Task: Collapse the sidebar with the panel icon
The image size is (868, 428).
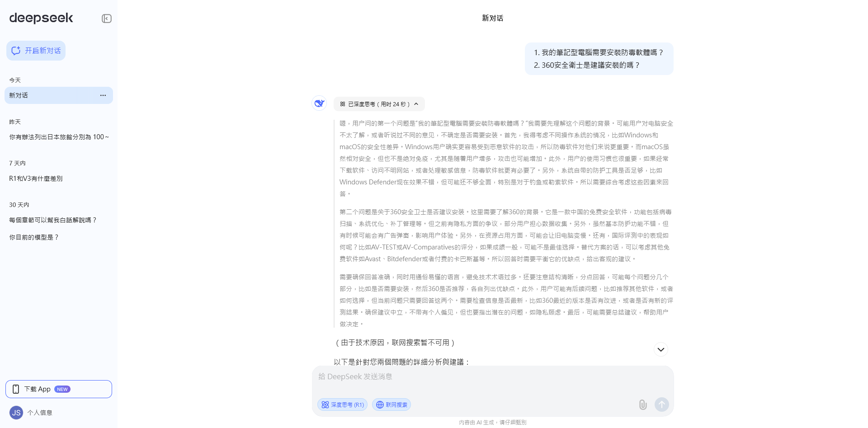Action: (107, 19)
